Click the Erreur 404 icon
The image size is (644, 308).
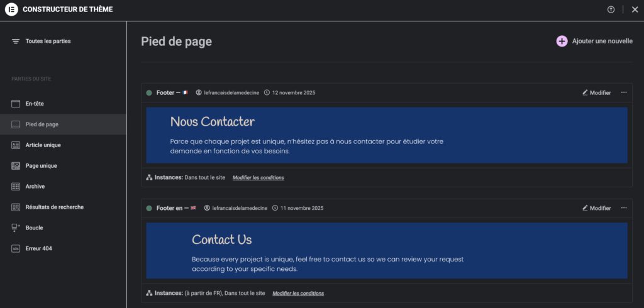pyautogui.click(x=16, y=248)
